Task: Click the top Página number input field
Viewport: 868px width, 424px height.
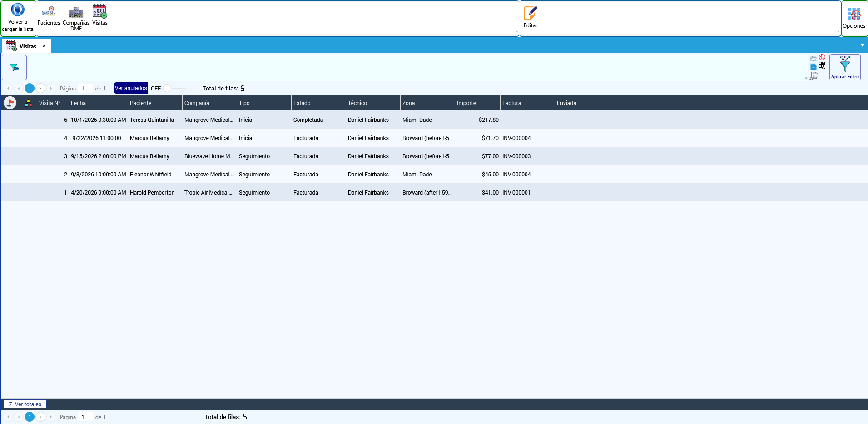Action: (x=85, y=88)
